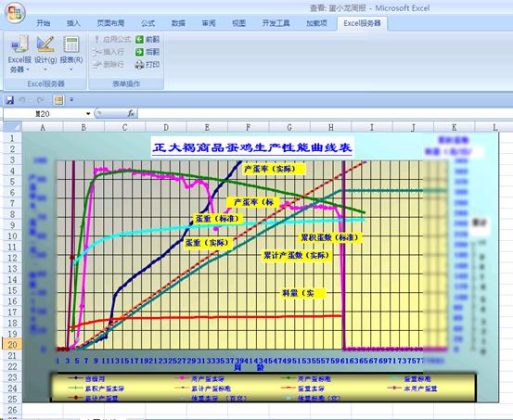Click the Office button logo

15,13
